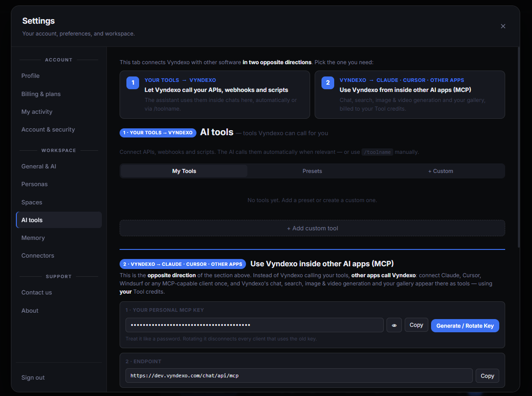Open My activity page
This screenshot has height=396, width=532.
click(x=59, y=112)
